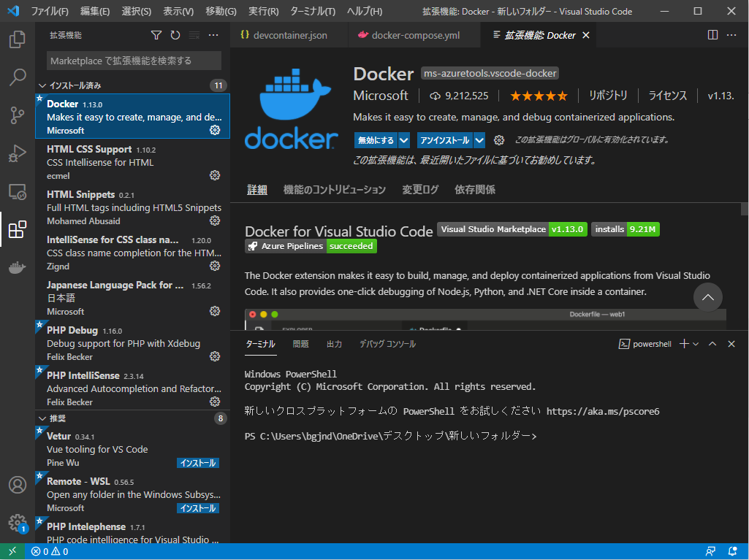
Task: Open disable button dropdown arrow
Action: coord(404,140)
